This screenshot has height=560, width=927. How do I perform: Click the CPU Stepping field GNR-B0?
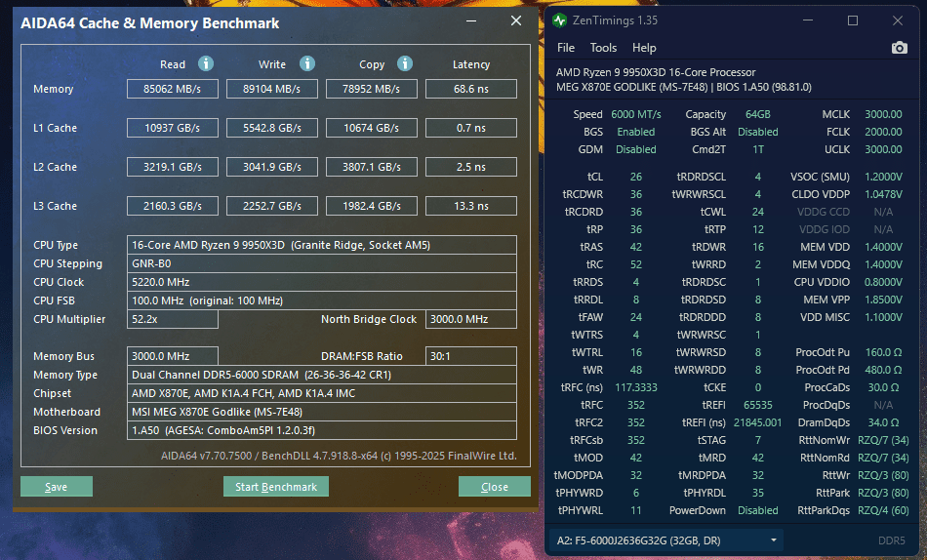point(322,263)
